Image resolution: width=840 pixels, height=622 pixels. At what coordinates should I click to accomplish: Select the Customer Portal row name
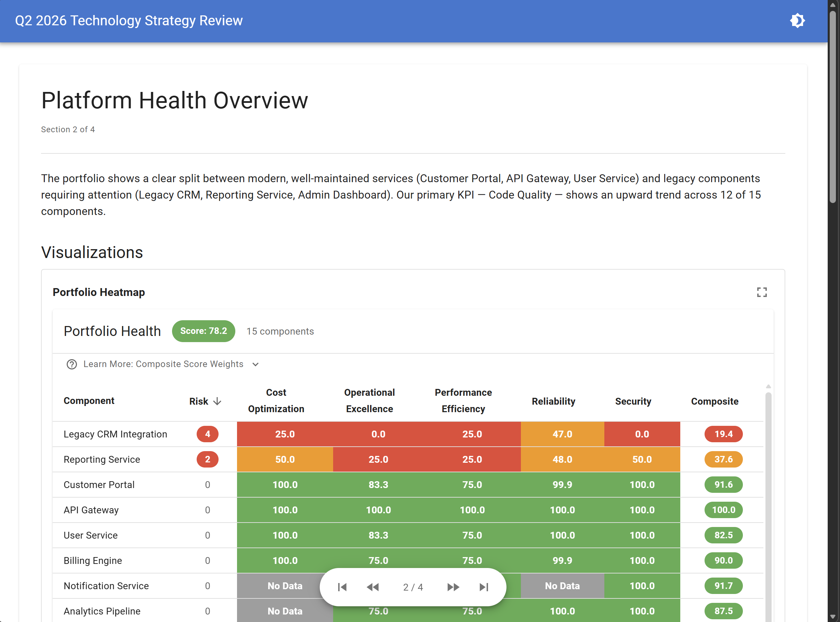(99, 485)
